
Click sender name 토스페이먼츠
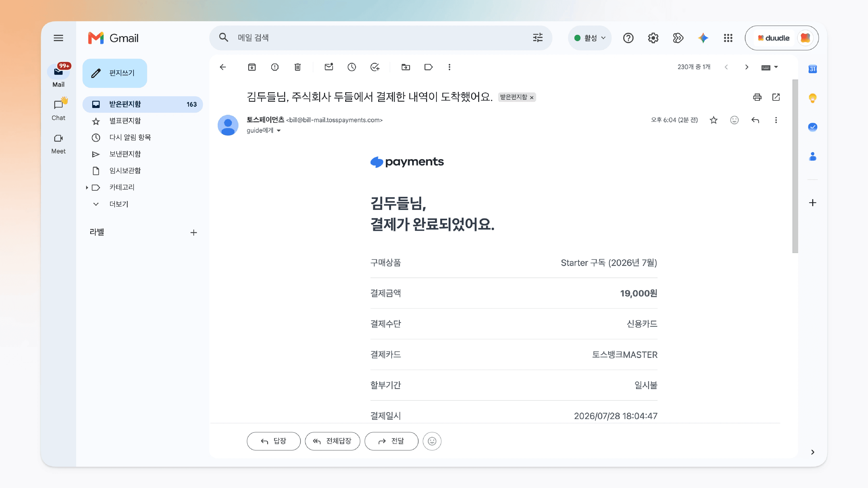[x=265, y=120]
